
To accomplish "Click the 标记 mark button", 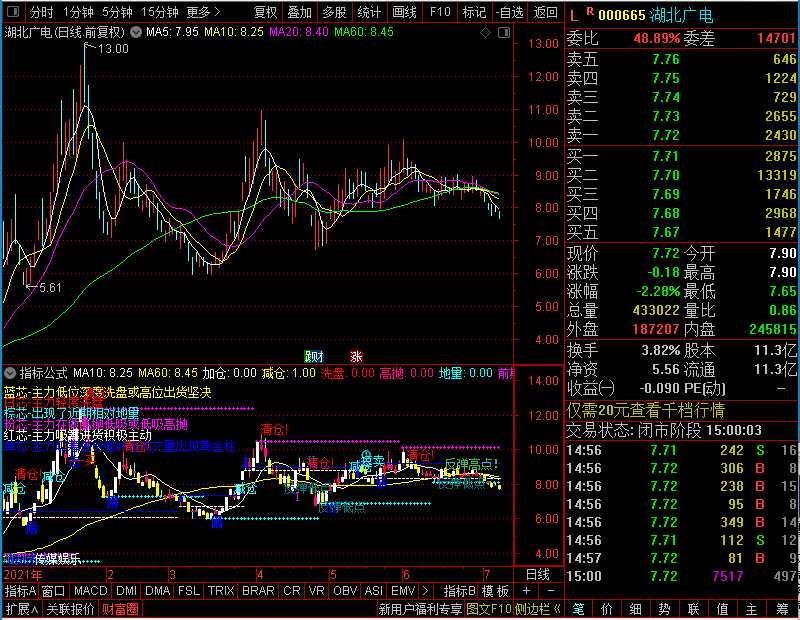I will (474, 12).
